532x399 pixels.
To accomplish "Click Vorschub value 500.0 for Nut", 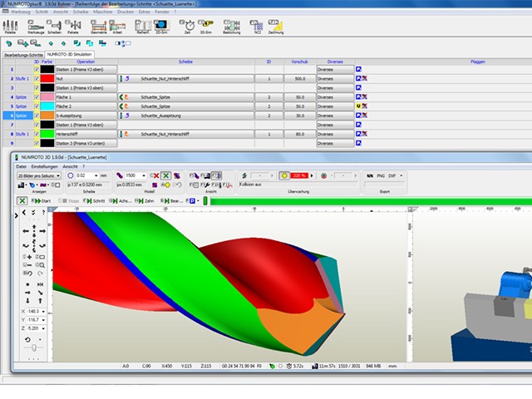I will tap(300, 79).
